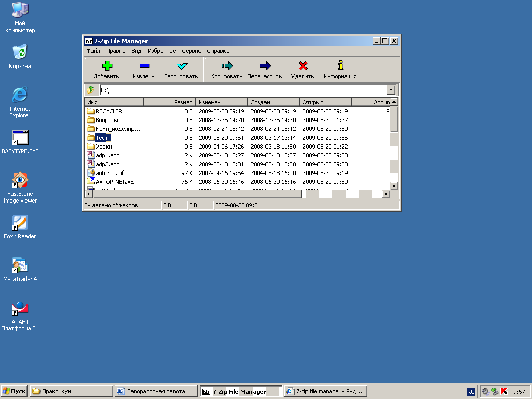The image size is (532, 399).
Task: Click the Kaspersky tray icon
Action: (x=504, y=391)
